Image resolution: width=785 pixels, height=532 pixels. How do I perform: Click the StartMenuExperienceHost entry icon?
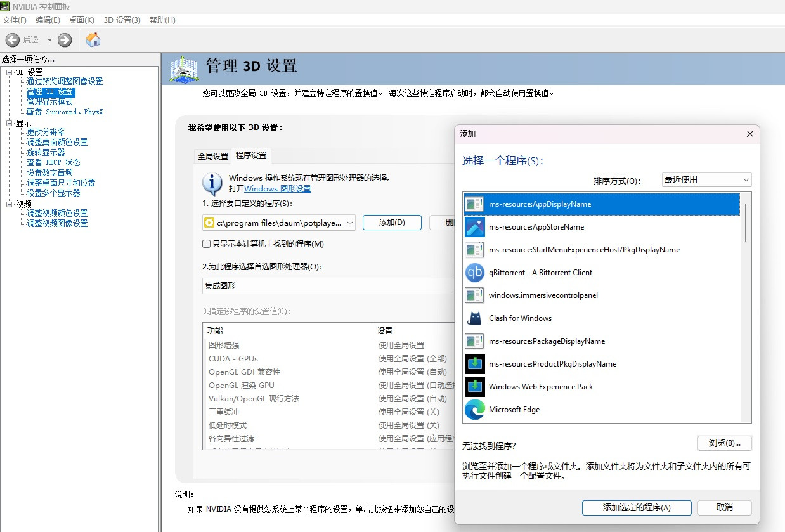tap(475, 250)
